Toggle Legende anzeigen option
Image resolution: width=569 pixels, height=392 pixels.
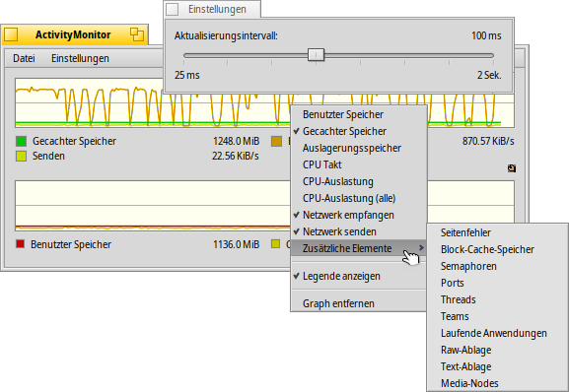pyautogui.click(x=359, y=276)
